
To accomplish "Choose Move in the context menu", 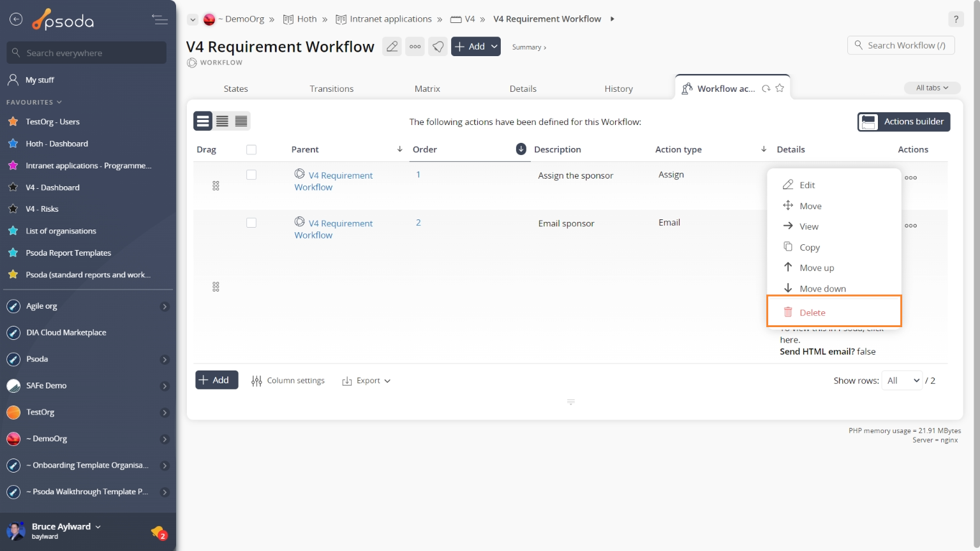I will pos(834,206).
